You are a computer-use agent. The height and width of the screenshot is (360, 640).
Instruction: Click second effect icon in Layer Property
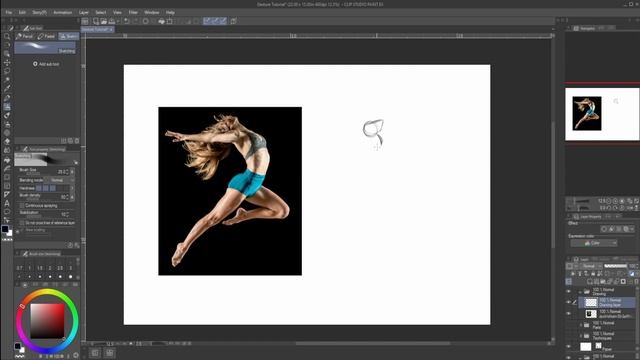[x=611, y=229]
